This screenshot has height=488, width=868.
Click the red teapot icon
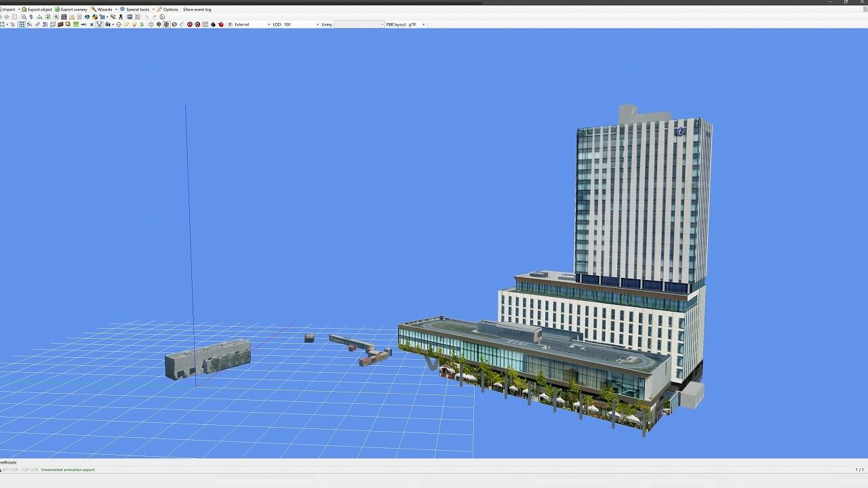click(221, 24)
